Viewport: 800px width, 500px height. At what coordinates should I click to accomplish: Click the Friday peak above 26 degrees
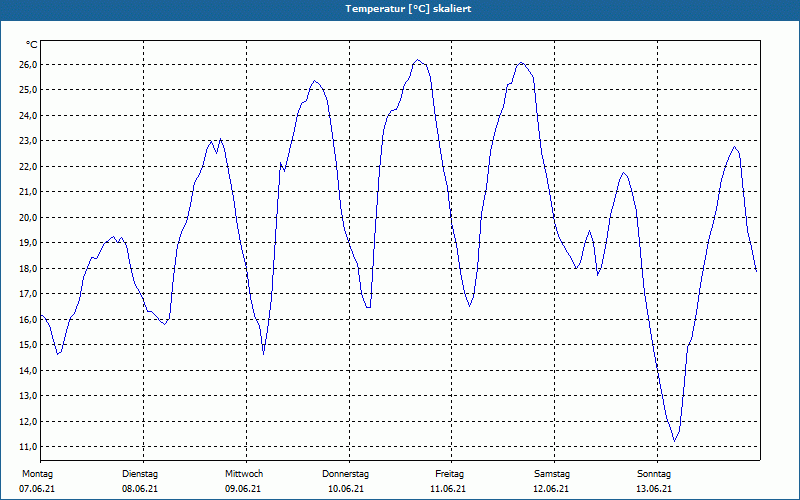coord(418,60)
